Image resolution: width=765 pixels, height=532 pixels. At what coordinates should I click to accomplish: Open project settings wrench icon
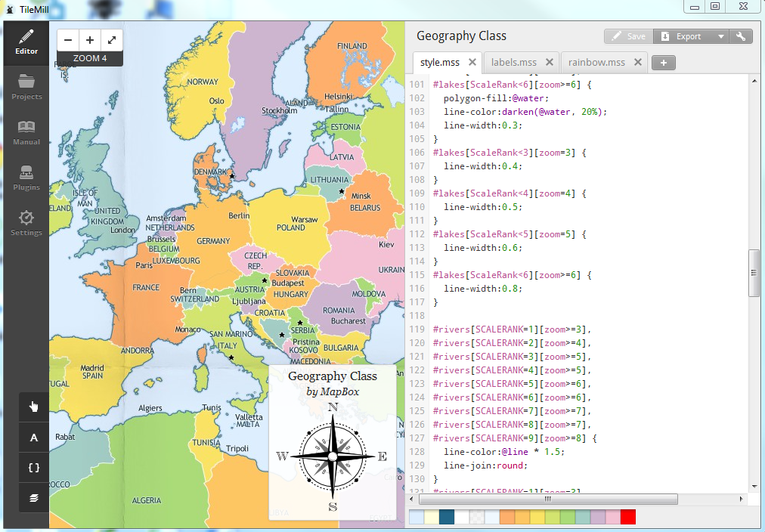pyautogui.click(x=741, y=36)
